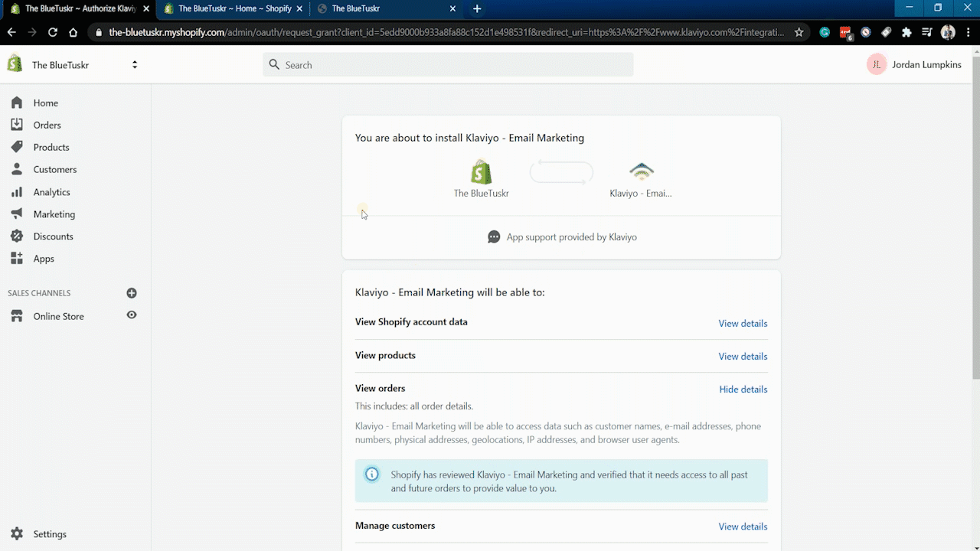This screenshot has height=551, width=980.
Task: Click the Klaviyo app logo
Action: tap(641, 171)
